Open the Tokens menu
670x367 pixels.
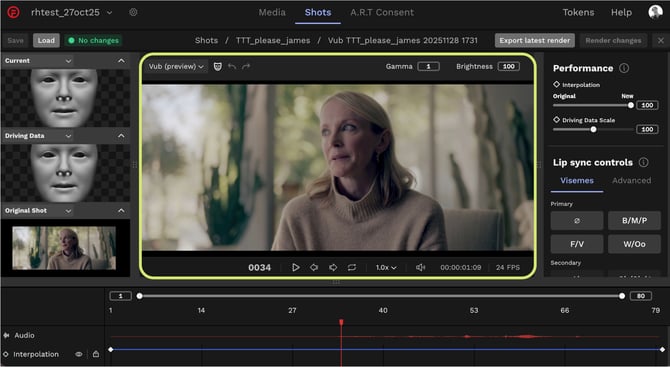(578, 12)
